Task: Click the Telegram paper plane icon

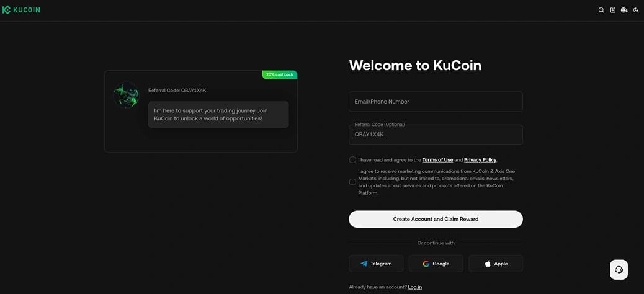Action: point(364,264)
